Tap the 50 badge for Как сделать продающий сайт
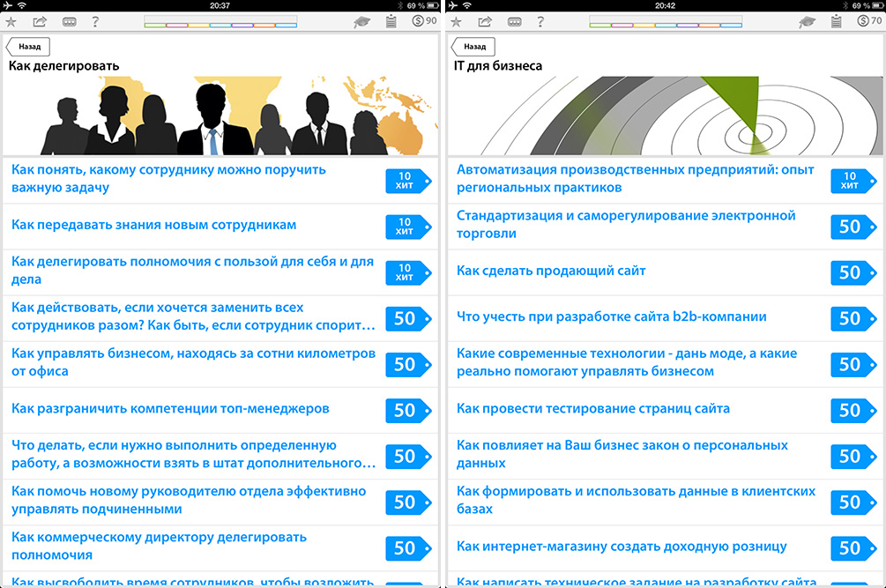The width and height of the screenshot is (886, 588). click(x=853, y=272)
